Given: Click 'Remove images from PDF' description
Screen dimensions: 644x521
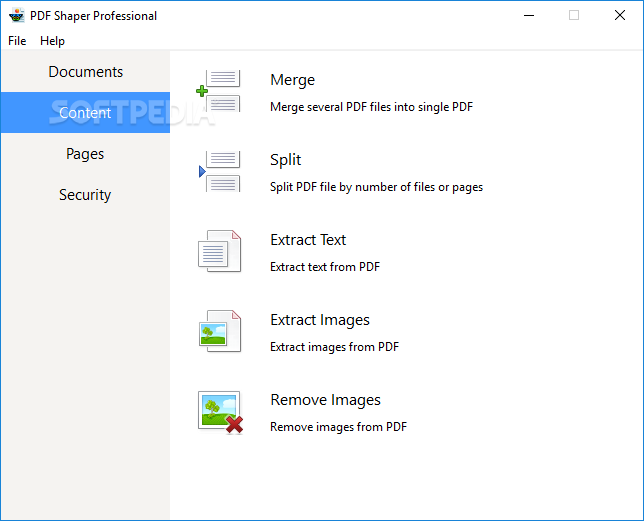Looking at the screenshot, I should [338, 427].
